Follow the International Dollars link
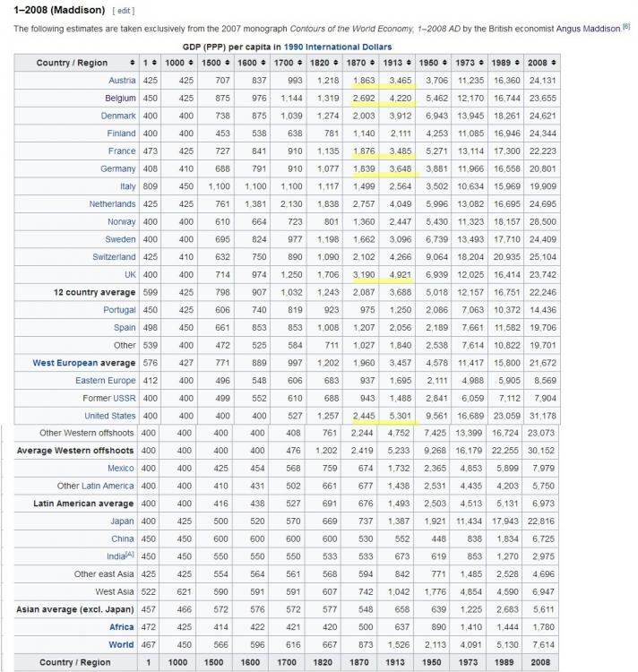Image resolution: width=638 pixels, height=672 pixels. tap(350, 47)
